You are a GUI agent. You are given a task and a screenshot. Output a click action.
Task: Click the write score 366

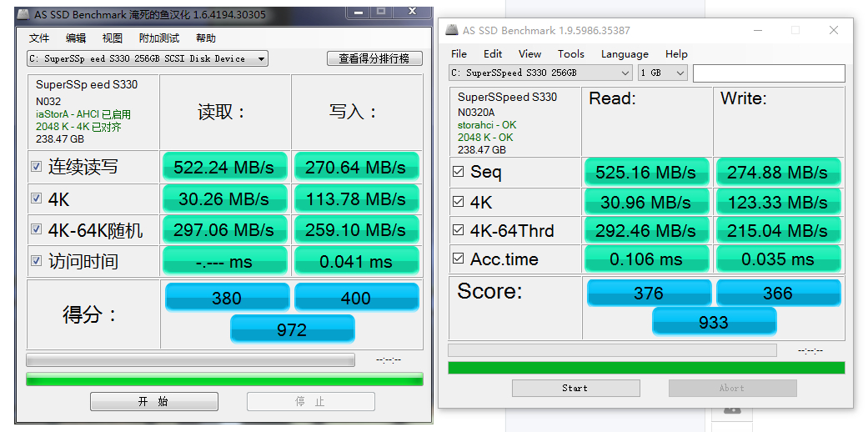pos(778,293)
